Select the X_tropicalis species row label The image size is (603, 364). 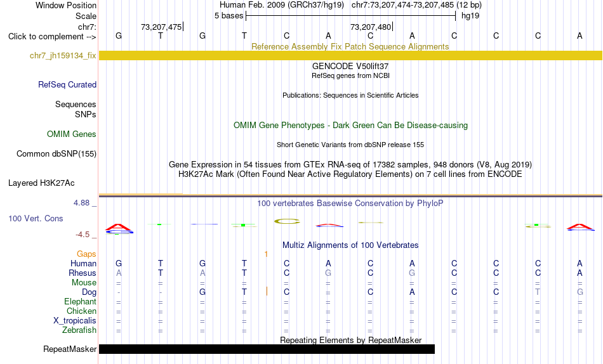(x=75, y=321)
